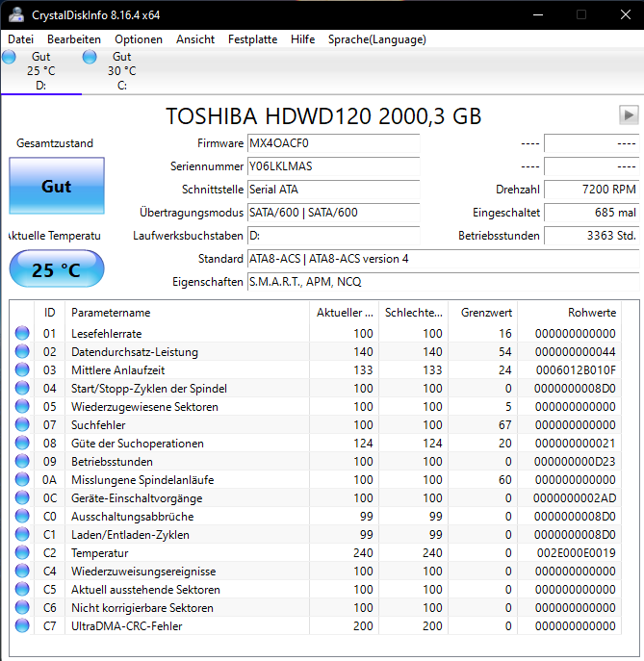
Task: Click raw value 000000000044
Action: coord(576,352)
